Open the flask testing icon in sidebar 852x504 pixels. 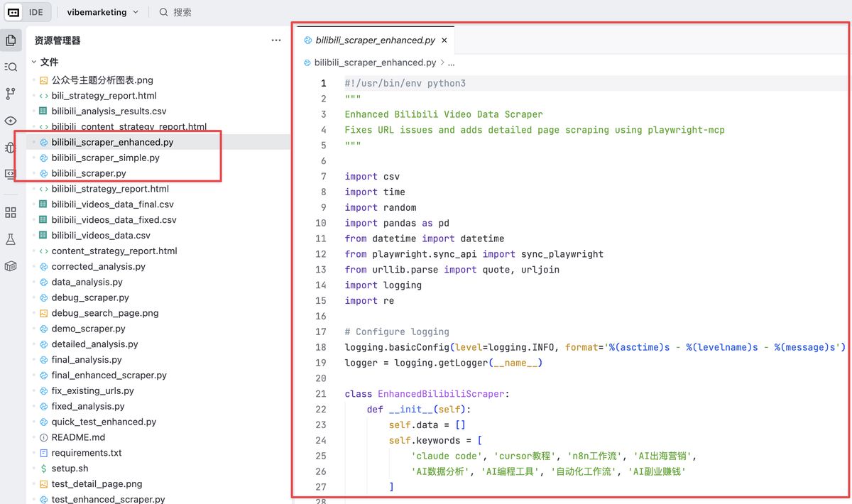(x=11, y=239)
